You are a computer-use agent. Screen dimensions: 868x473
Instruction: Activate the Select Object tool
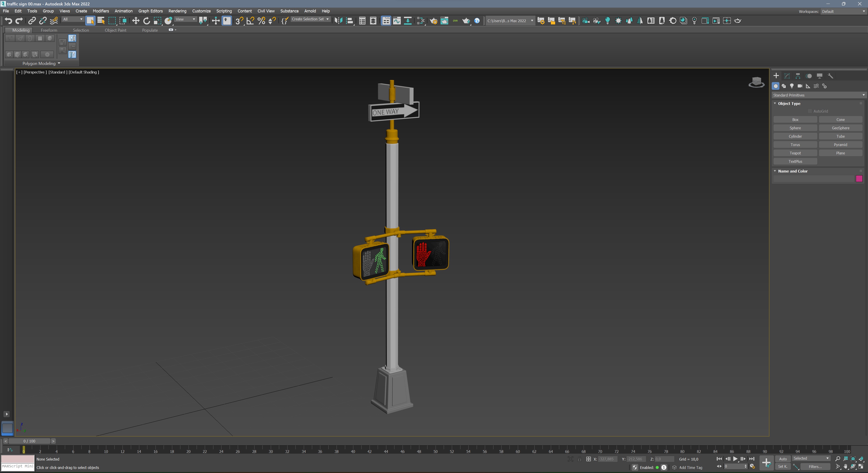tap(90, 21)
